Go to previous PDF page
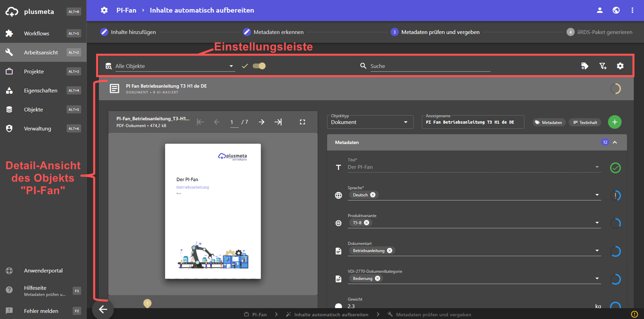Viewport: 644px width, 319px height. (x=217, y=122)
